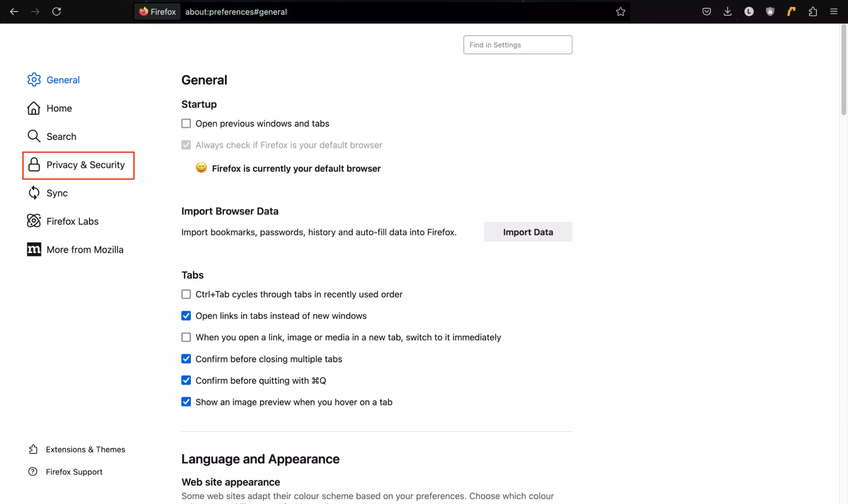This screenshot has width=848, height=504.
Task: Enable Open previous windows and tabs
Action: (x=186, y=123)
